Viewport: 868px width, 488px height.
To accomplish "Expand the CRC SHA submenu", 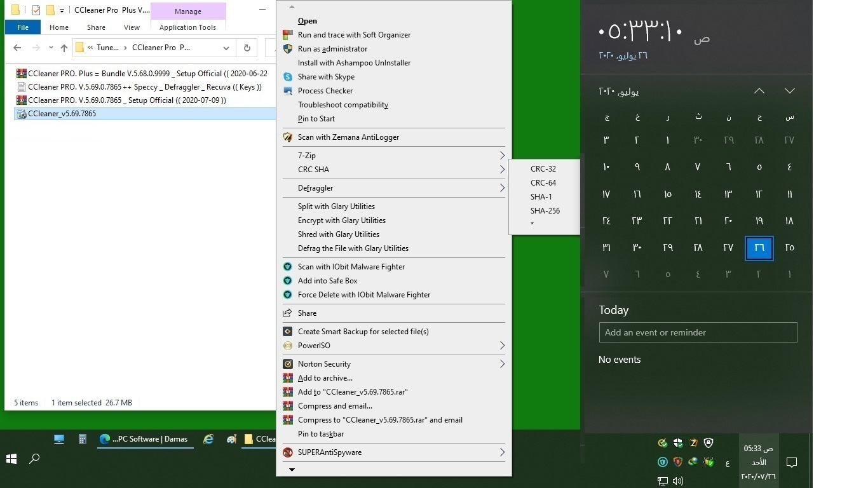I will [502, 170].
